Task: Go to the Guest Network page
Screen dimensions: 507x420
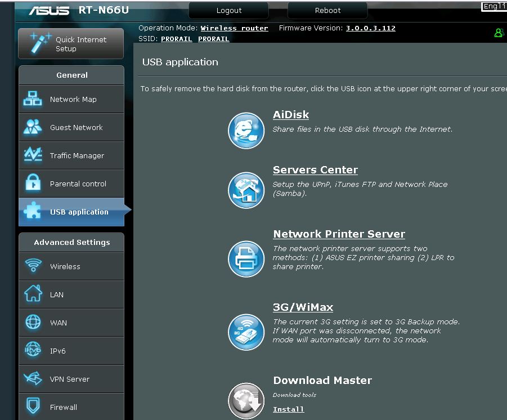Action: tap(71, 127)
